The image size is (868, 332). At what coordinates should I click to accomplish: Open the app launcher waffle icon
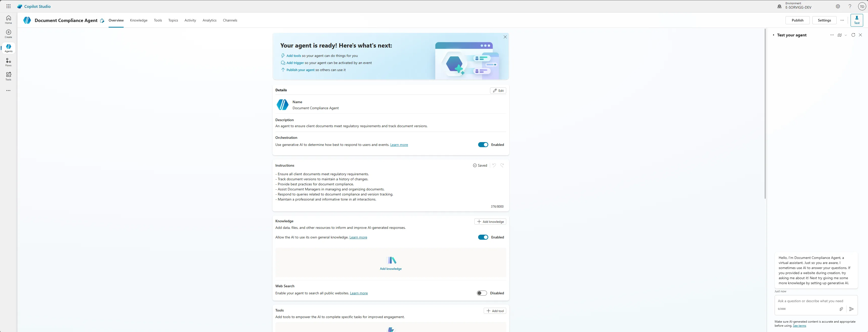pos(8,6)
